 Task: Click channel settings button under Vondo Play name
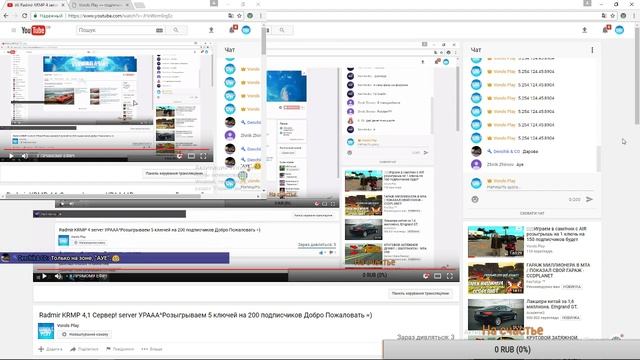click(84, 334)
